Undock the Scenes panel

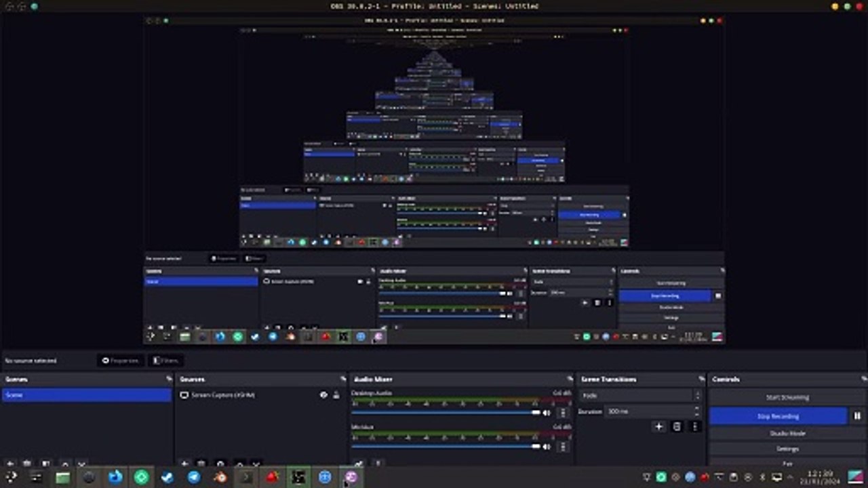(x=169, y=379)
